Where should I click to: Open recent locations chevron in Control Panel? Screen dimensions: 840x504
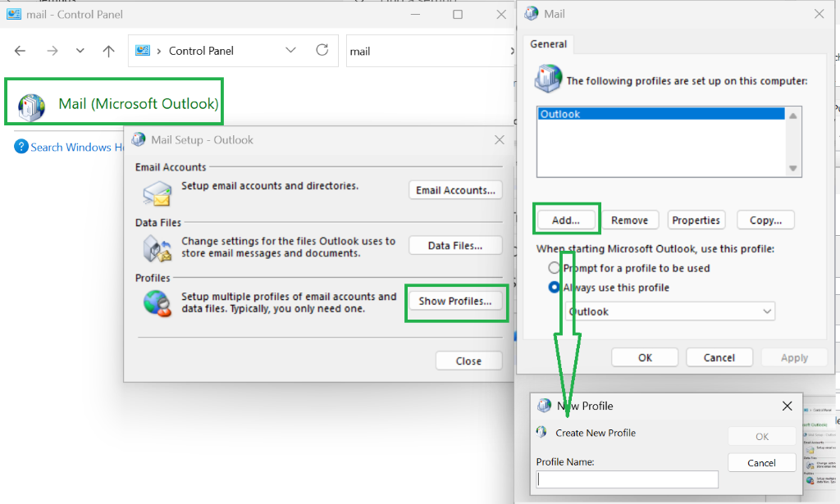(x=80, y=50)
